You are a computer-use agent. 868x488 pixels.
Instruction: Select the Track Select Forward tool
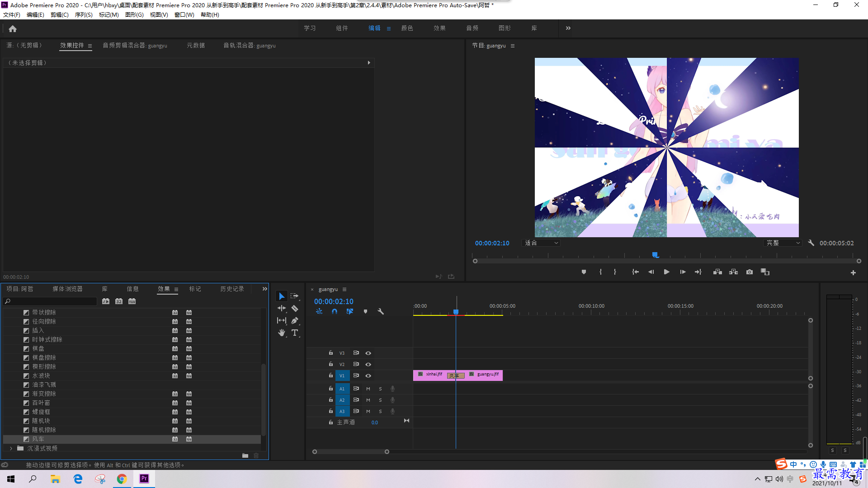[295, 296]
